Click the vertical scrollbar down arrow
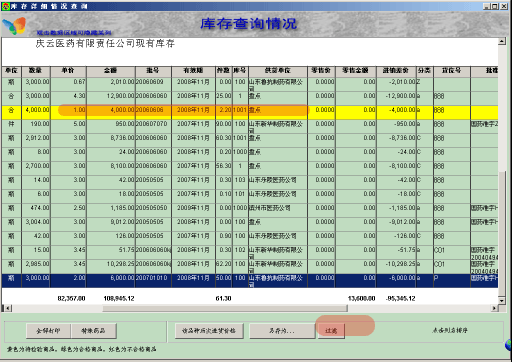Image resolution: width=512 pixels, height=362 pixels. click(x=502, y=300)
